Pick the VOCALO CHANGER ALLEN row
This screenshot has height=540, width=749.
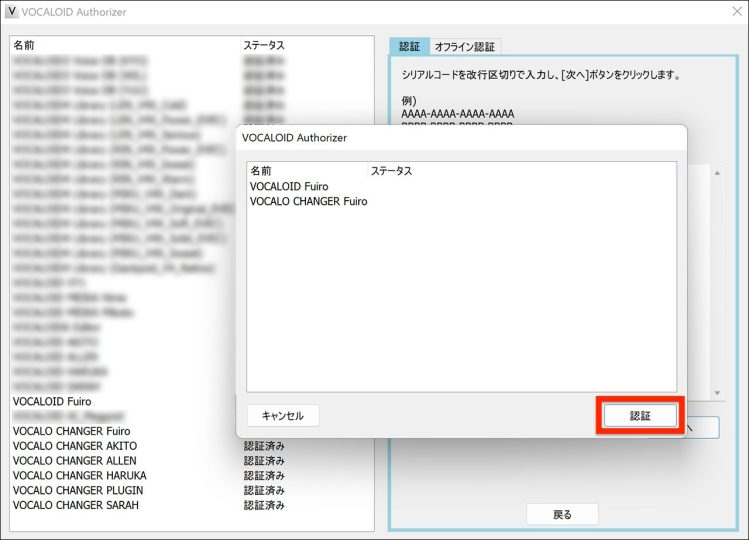tap(75, 461)
